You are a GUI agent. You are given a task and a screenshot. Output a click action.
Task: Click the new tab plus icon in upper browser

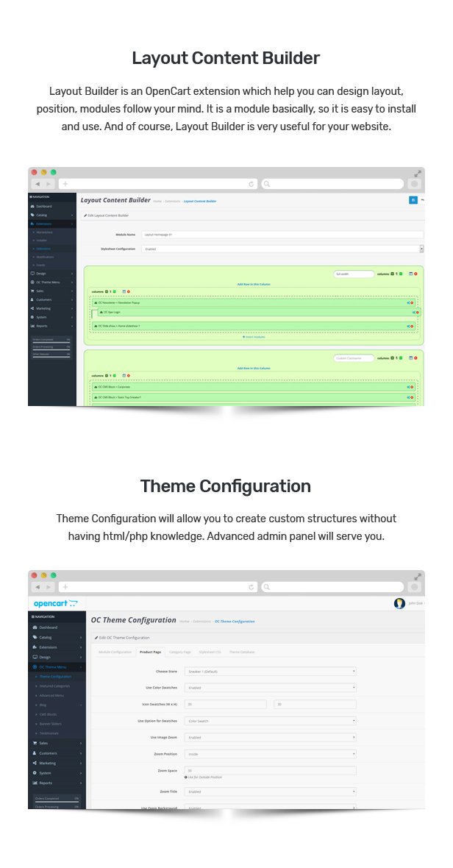click(65, 184)
